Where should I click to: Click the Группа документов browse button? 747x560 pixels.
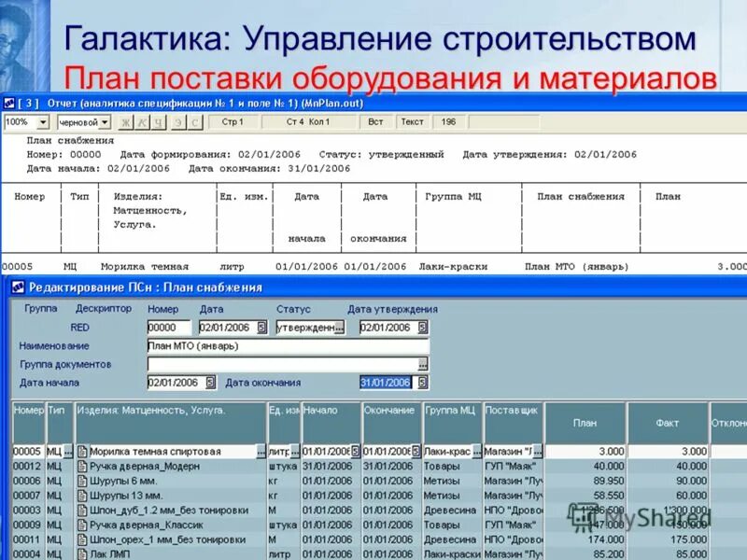coord(422,362)
